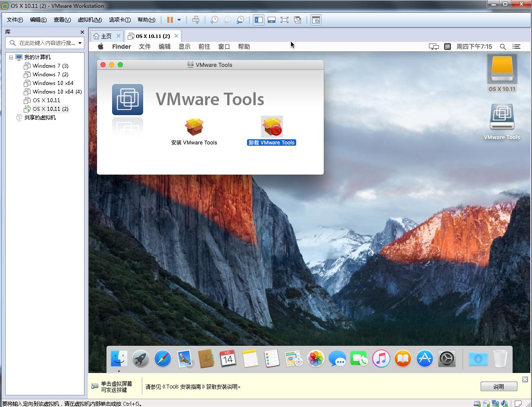Viewport: 532px width, 407px height.
Task: Open Notes from the Dock
Action: tap(250, 358)
